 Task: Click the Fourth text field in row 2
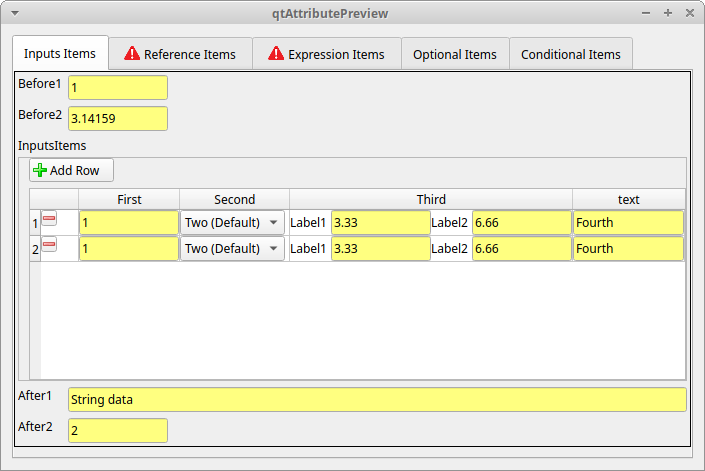tap(628, 248)
